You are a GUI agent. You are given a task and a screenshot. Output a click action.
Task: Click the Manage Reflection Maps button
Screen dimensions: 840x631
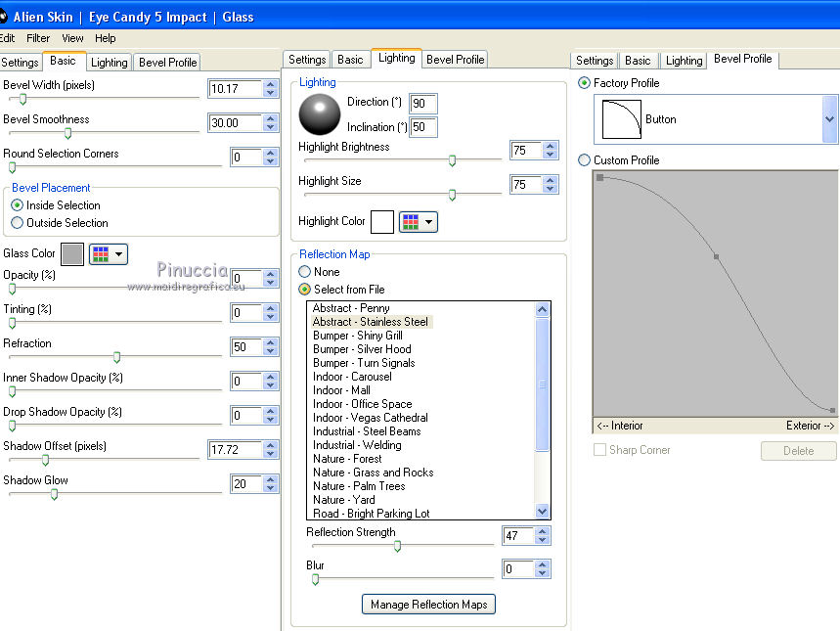428,605
